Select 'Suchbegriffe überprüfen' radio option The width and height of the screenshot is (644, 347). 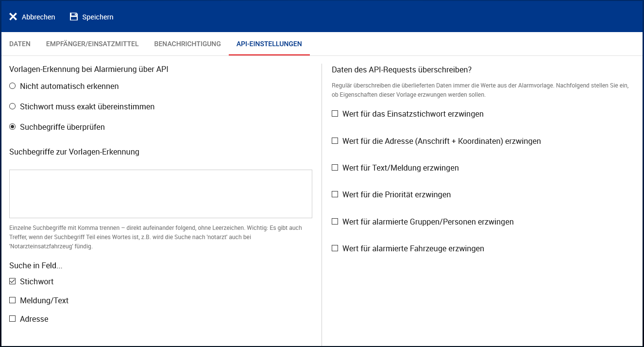pos(13,127)
